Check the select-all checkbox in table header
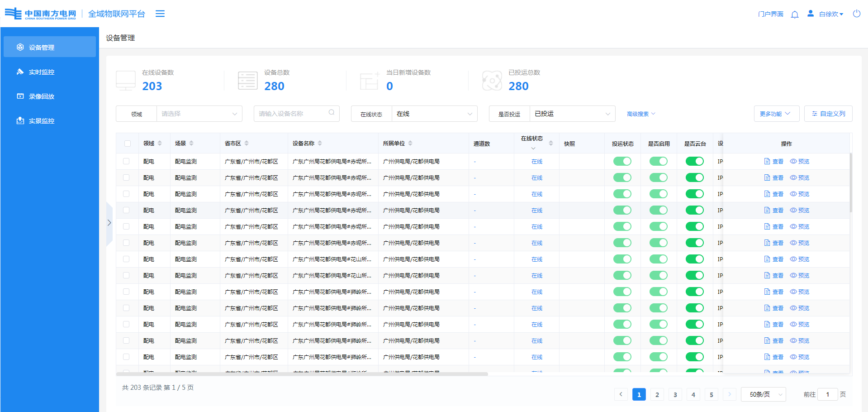 tap(128, 144)
